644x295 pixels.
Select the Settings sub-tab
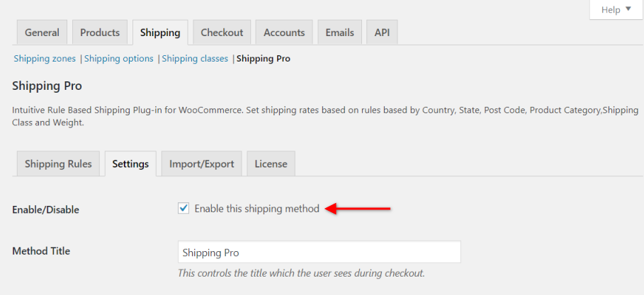pos(130,163)
